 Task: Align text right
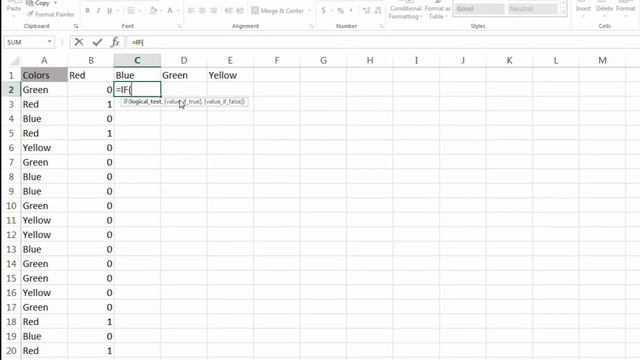[x=213, y=11]
